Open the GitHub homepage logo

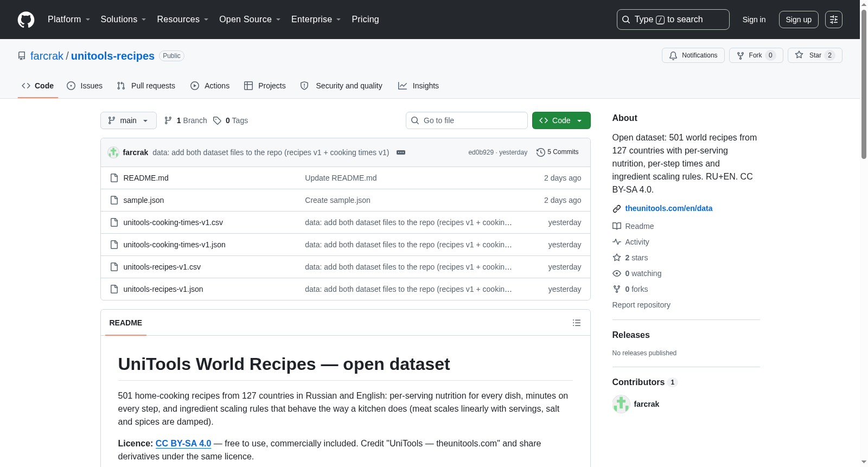click(26, 20)
